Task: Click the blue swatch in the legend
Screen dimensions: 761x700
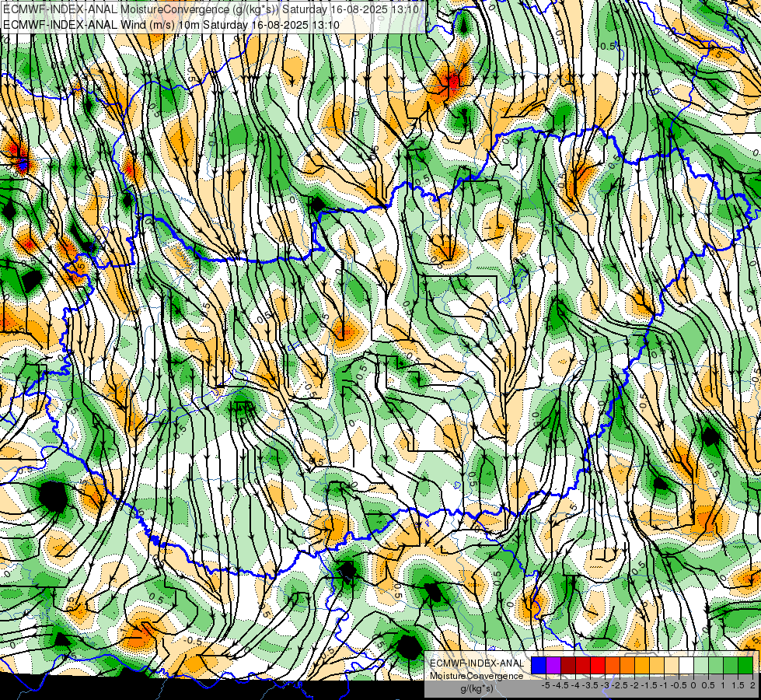Action: point(539,665)
